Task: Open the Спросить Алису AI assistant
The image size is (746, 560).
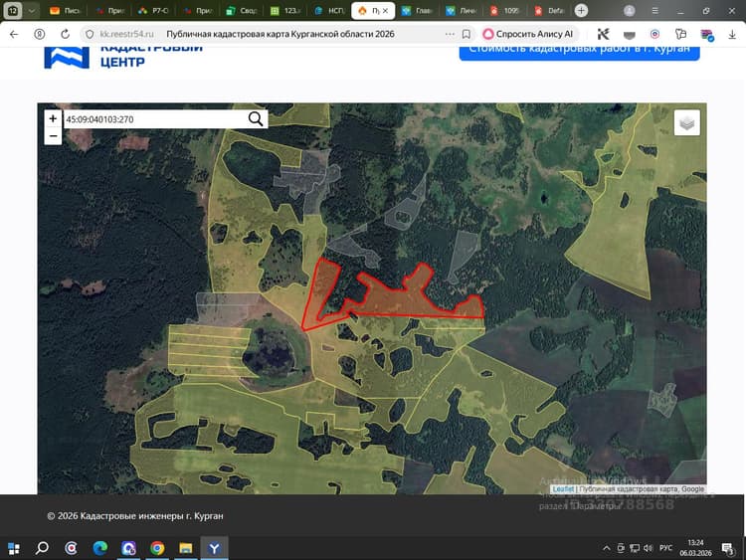Action: [528, 34]
